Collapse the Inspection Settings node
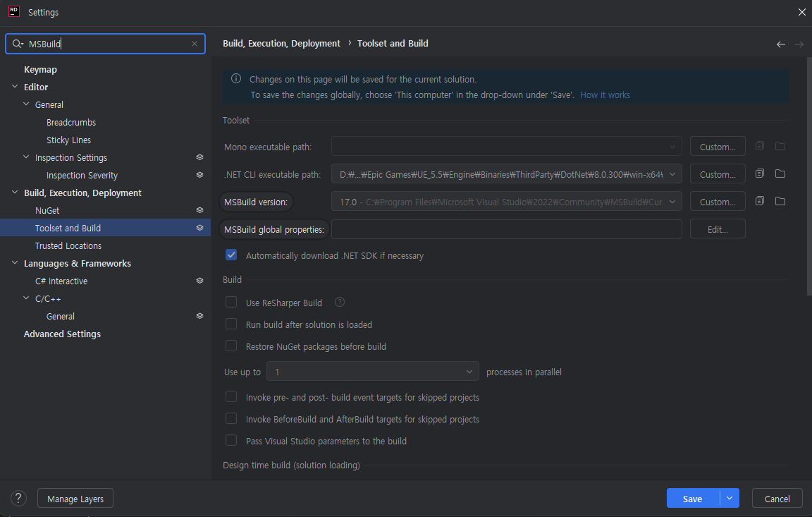Viewport: 812px width, 517px height. click(x=26, y=157)
